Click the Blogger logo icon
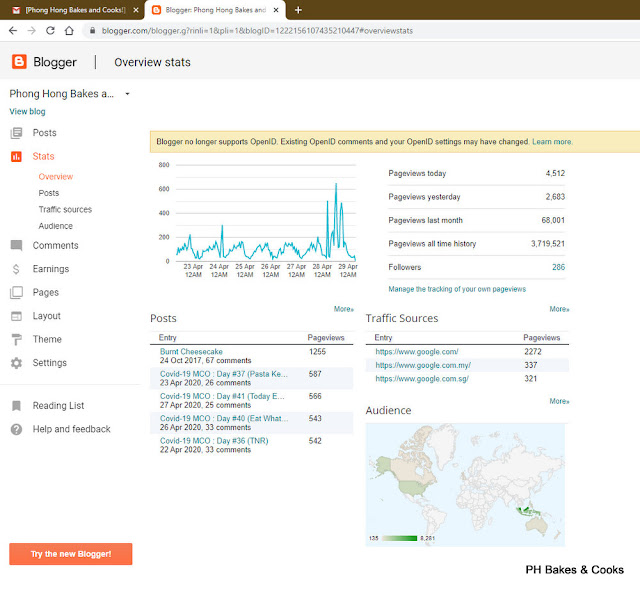Image resolution: width=640 pixels, height=589 pixels. click(19, 62)
